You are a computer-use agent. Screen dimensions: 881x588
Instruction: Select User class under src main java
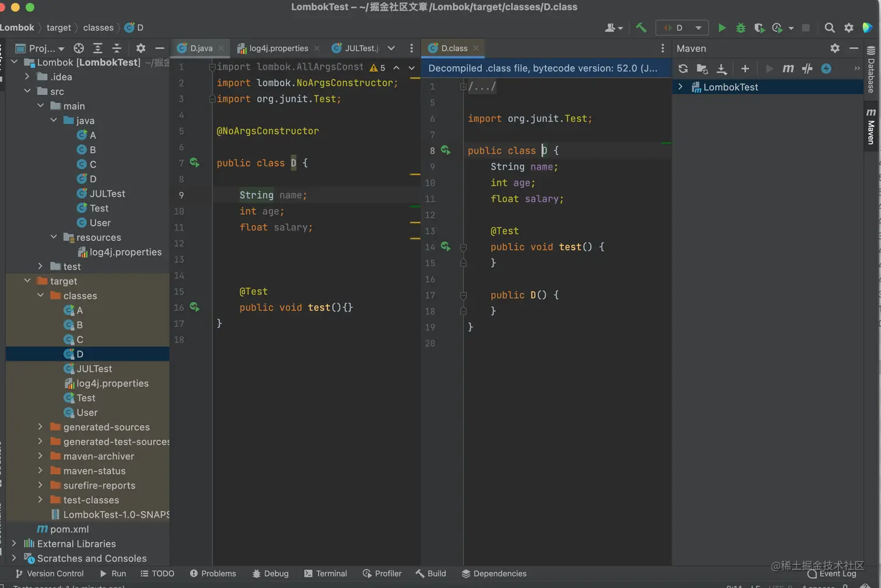[x=100, y=222]
